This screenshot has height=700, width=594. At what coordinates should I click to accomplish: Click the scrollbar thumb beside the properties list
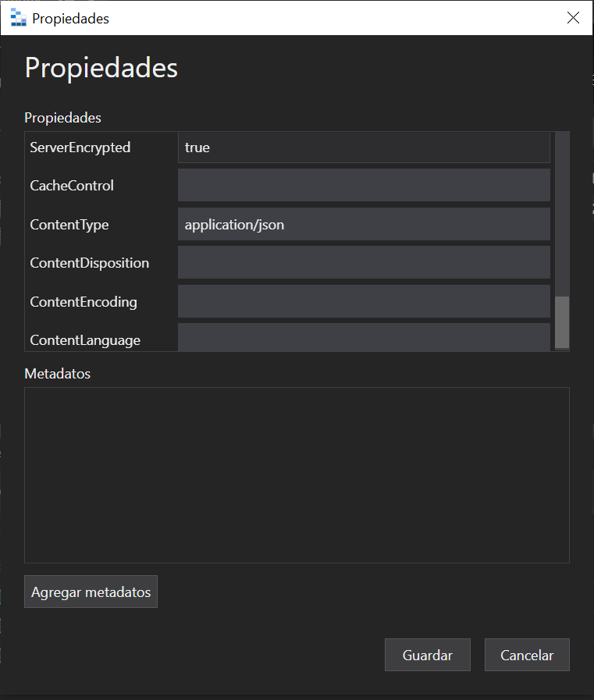coord(561,320)
